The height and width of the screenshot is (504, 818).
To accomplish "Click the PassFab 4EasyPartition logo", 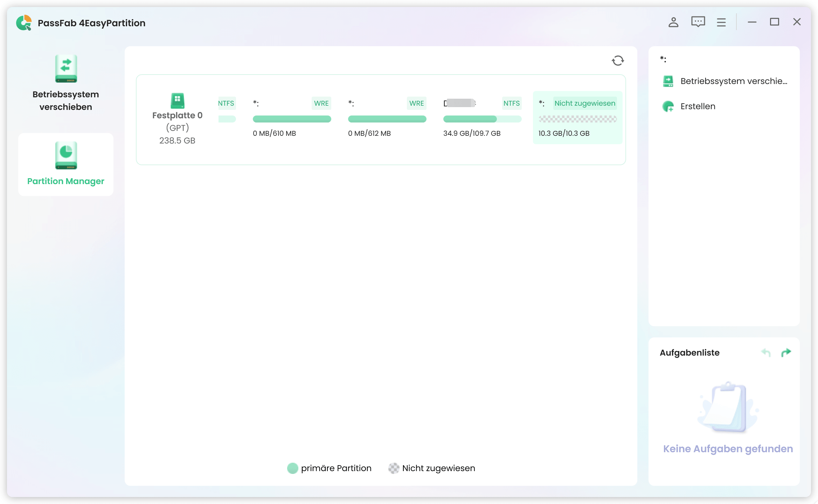I will [24, 23].
